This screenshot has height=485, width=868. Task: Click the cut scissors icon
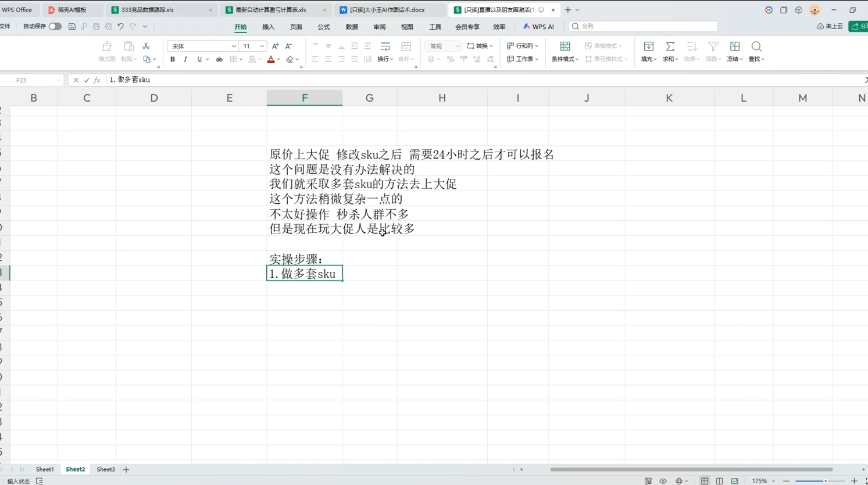coord(146,46)
